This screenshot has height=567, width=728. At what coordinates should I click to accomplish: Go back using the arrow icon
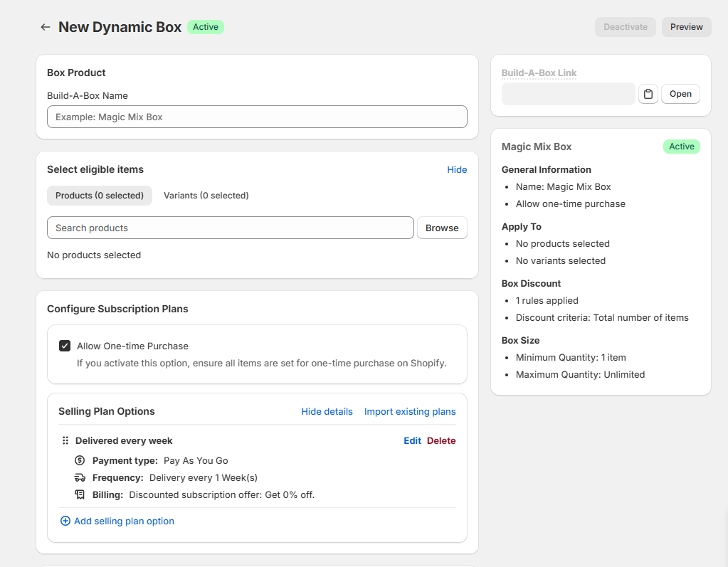pyautogui.click(x=45, y=27)
